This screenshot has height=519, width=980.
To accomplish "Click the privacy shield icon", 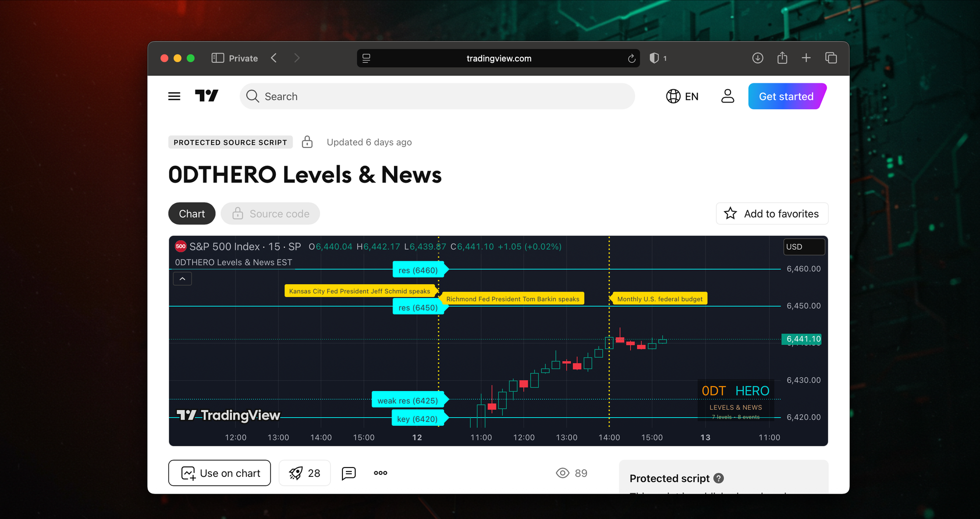I will (x=654, y=58).
